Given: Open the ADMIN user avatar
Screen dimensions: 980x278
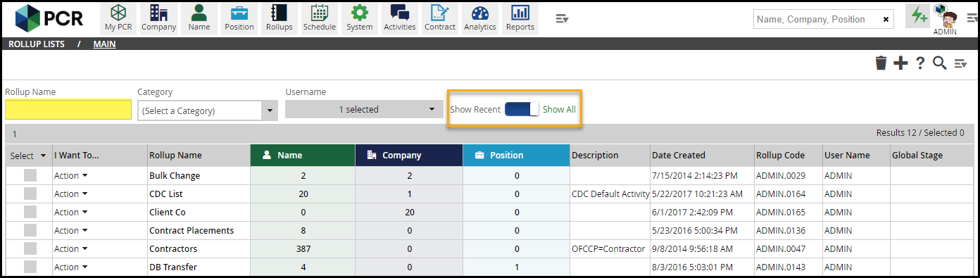Looking at the screenshot, I should click(x=945, y=19).
